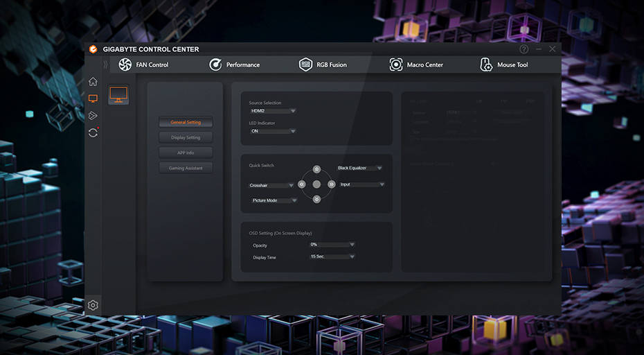The height and width of the screenshot is (355, 644).
Task: Open the LED Indicator dropdown
Action: click(x=273, y=131)
